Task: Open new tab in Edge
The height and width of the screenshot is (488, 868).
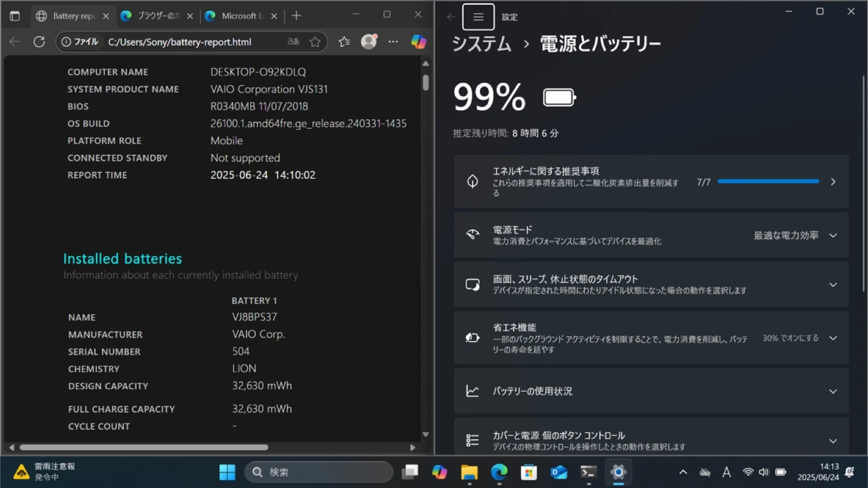Action: pos(296,16)
